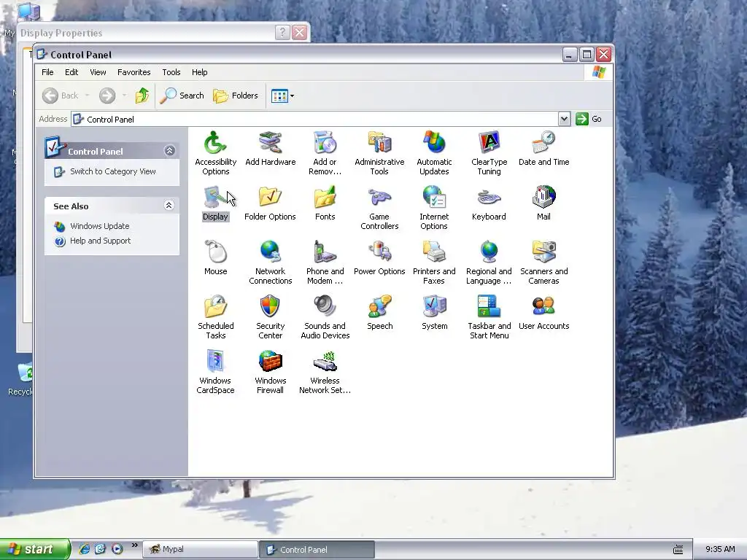
Task: Switch to Category View link
Action: pos(113,171)
